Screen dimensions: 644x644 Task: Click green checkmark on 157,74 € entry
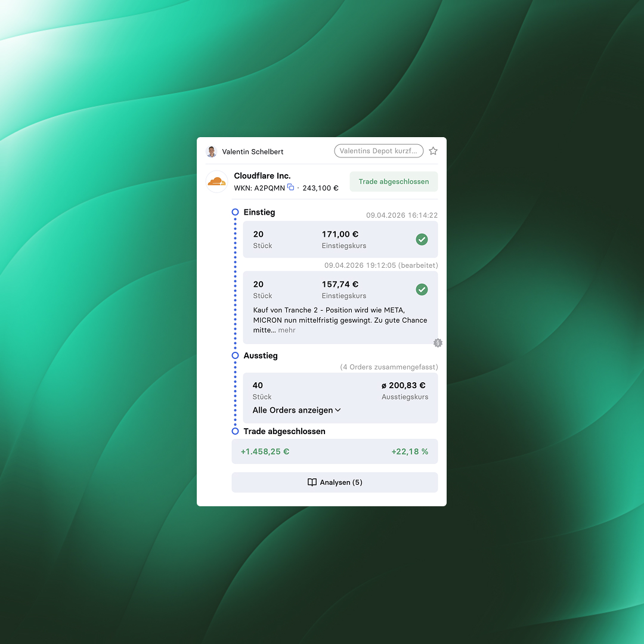[x=422, y=290]
